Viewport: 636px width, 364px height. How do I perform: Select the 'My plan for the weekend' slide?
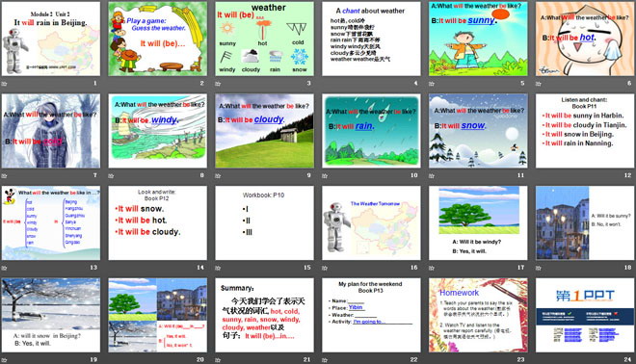tap(371, 315)
